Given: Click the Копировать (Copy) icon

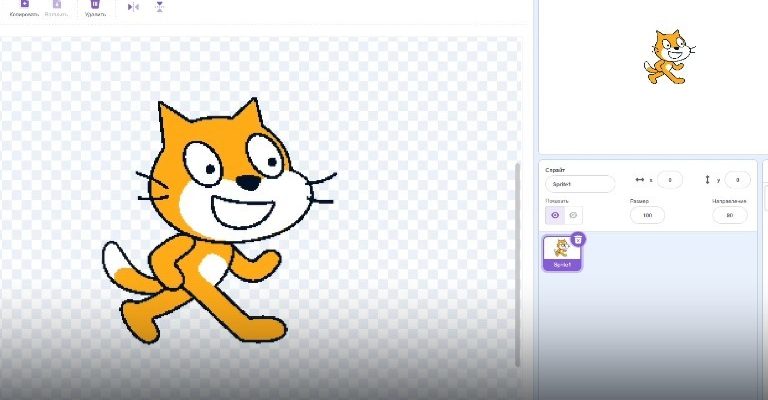Looking at the screenshot, I should pyautogui.click(x=24, y=5).
